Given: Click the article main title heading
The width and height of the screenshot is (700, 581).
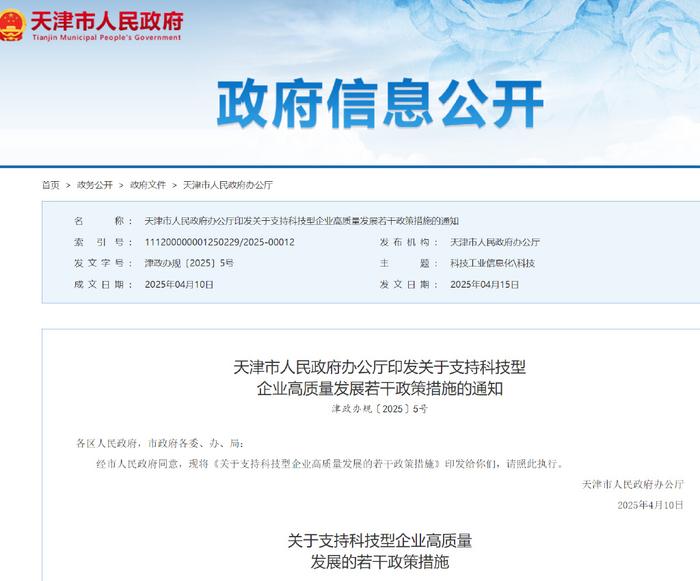Looking at the screenshot, I should (379, 378).
